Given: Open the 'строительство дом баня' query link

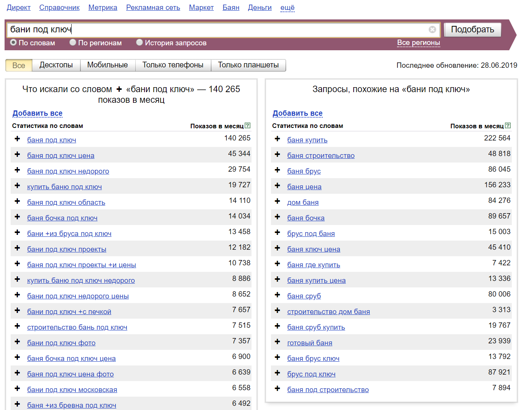Looking at the screenshot, I should [x=328, y=311].
